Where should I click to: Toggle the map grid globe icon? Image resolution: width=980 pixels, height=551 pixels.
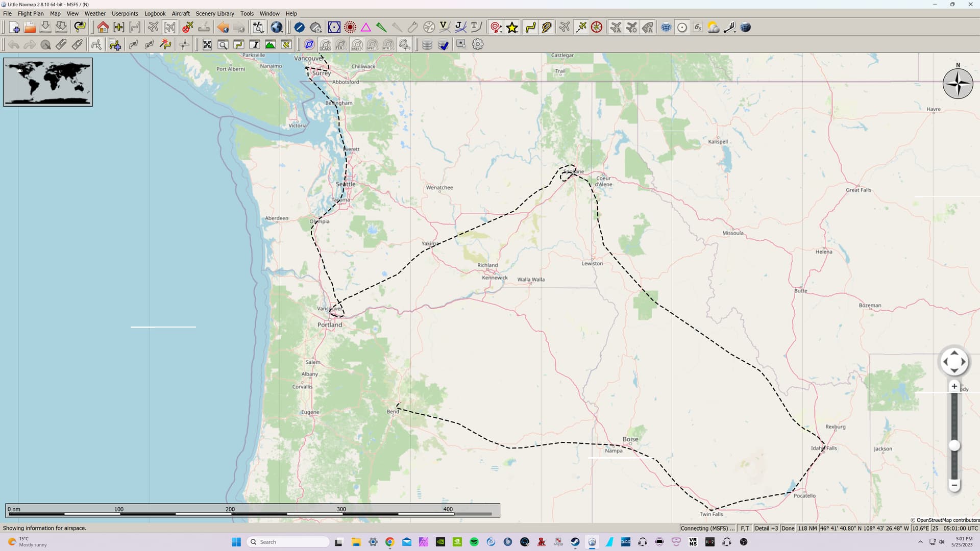pos(666,28)
